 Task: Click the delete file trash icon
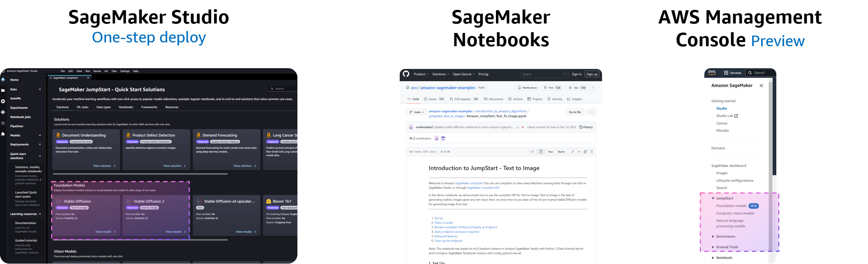coord(592,152)
